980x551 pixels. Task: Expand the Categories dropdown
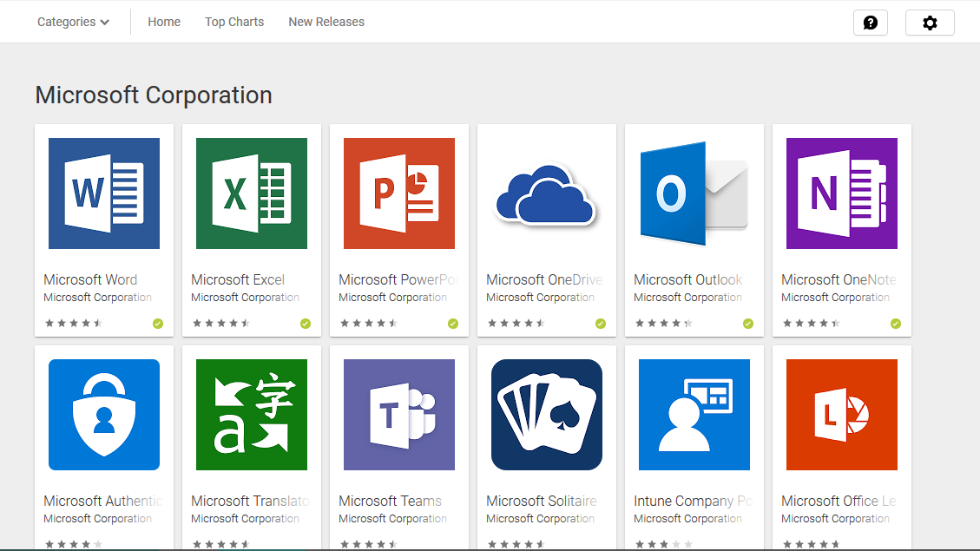73,22
